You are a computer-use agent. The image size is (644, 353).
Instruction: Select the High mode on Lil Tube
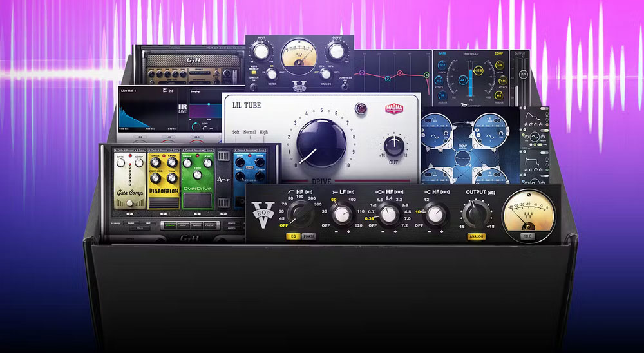[263, 132]
